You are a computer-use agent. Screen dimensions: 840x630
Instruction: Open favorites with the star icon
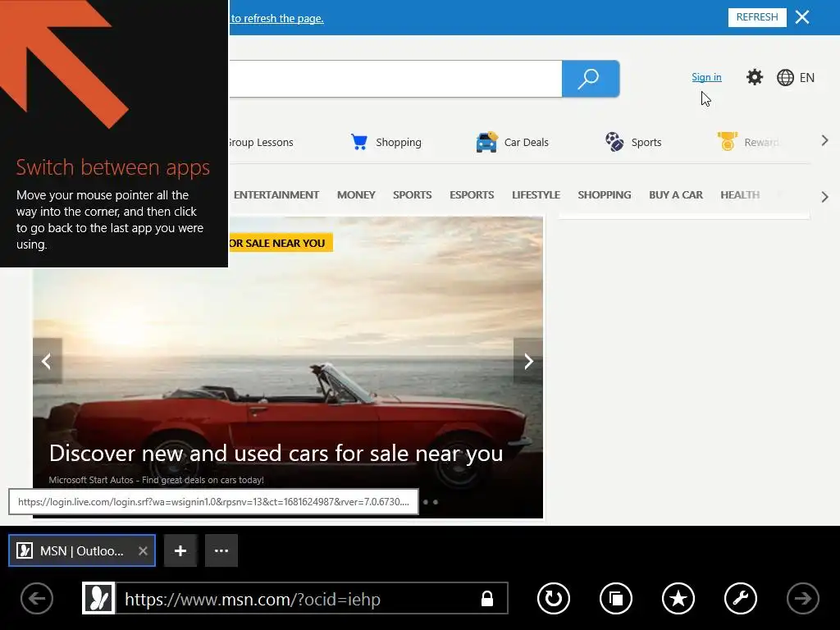(678, 598)
